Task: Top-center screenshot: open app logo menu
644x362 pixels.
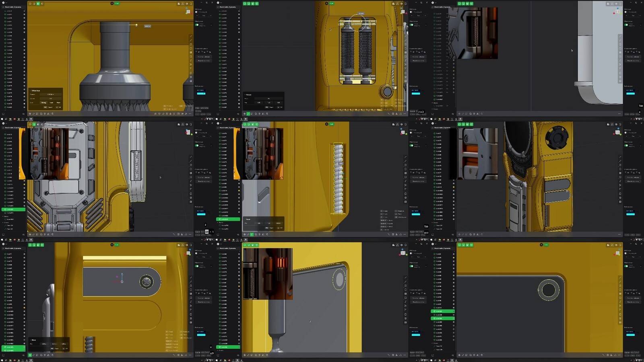Action: pyautogui.click(x=218, y=2)
